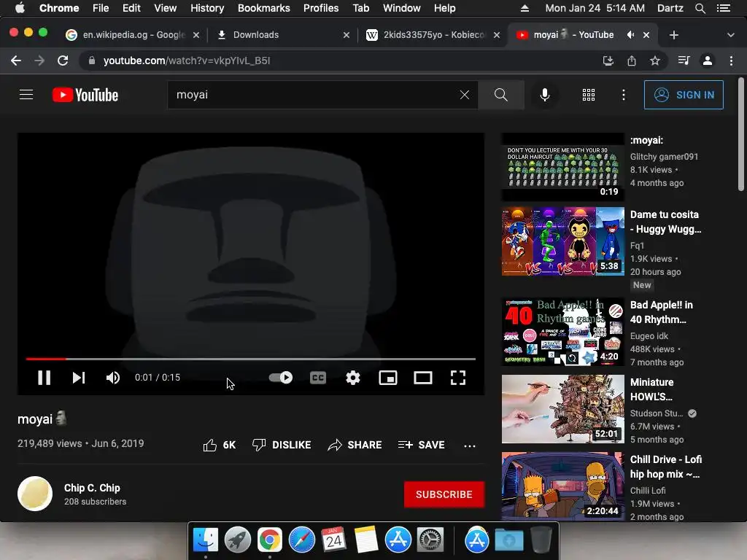Open Finder from the dock

tap(205, 540)
